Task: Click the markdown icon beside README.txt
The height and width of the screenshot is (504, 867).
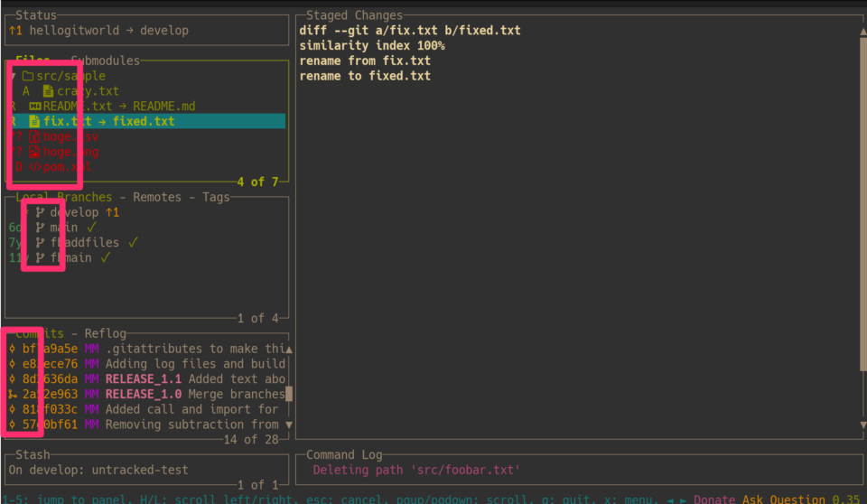Action: (x=35, y=107)
